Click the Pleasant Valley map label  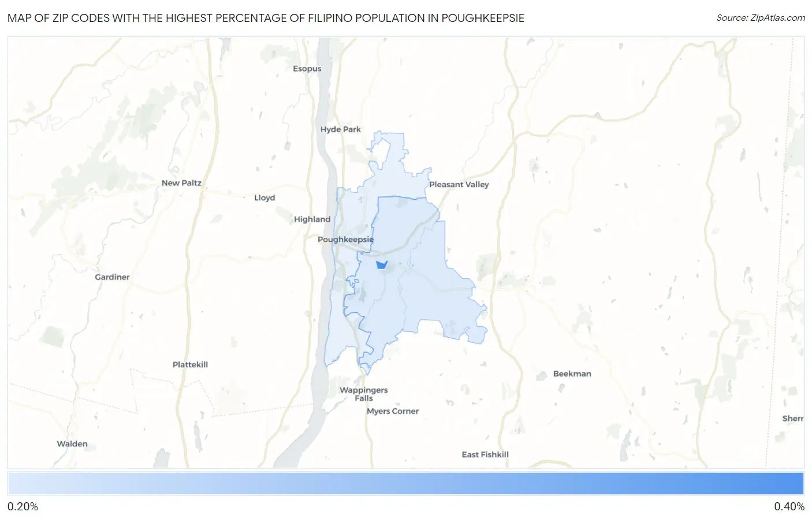tap(459, 185)
